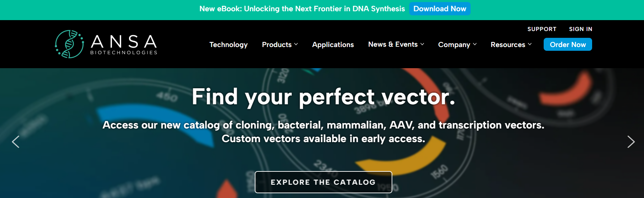Click the blue Order Now button

coord(568,45)
